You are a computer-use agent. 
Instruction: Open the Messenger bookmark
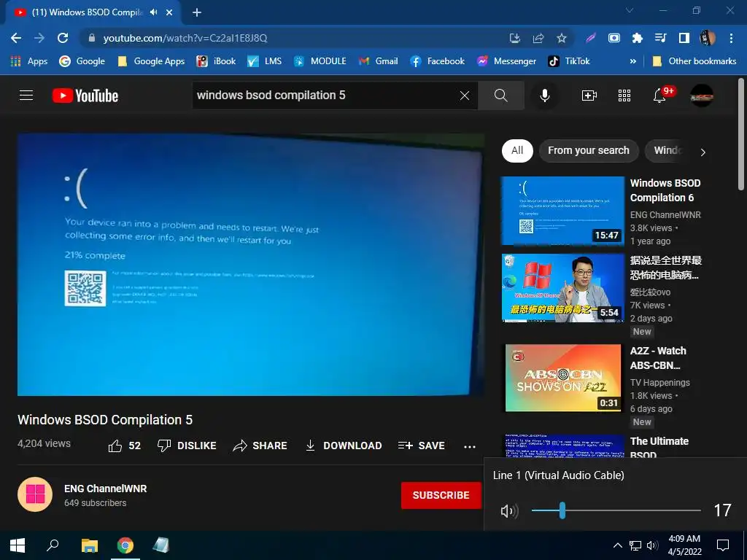point(506,61)
